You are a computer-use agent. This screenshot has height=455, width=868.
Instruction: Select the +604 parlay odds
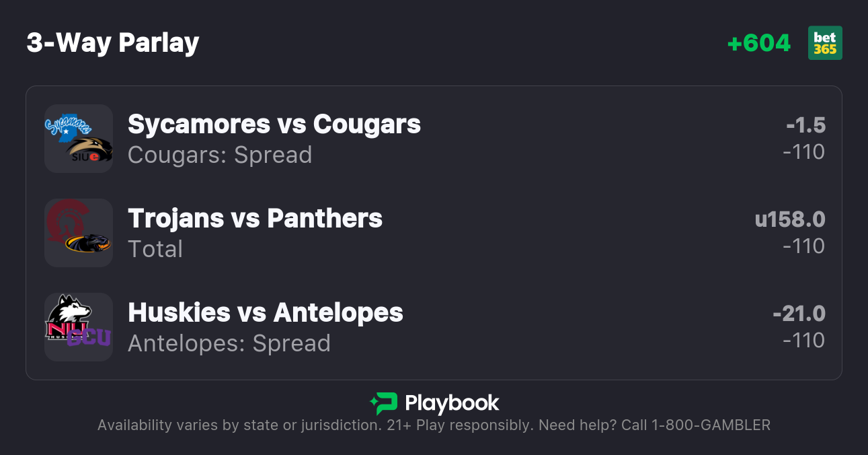click(759, 43)
